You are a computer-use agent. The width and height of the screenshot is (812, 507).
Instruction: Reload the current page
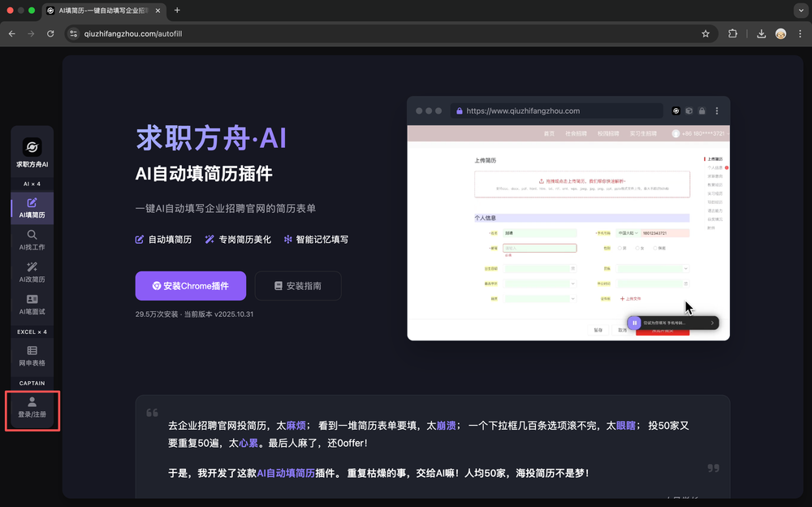pos(50,34)
